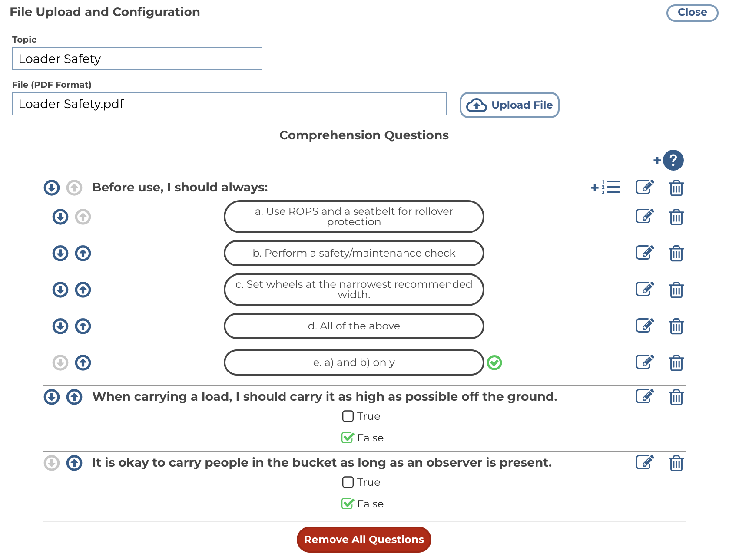Delete the 'carry people in the bucket' question
This screenshot has width=729, height=560.
coord(676,463)
